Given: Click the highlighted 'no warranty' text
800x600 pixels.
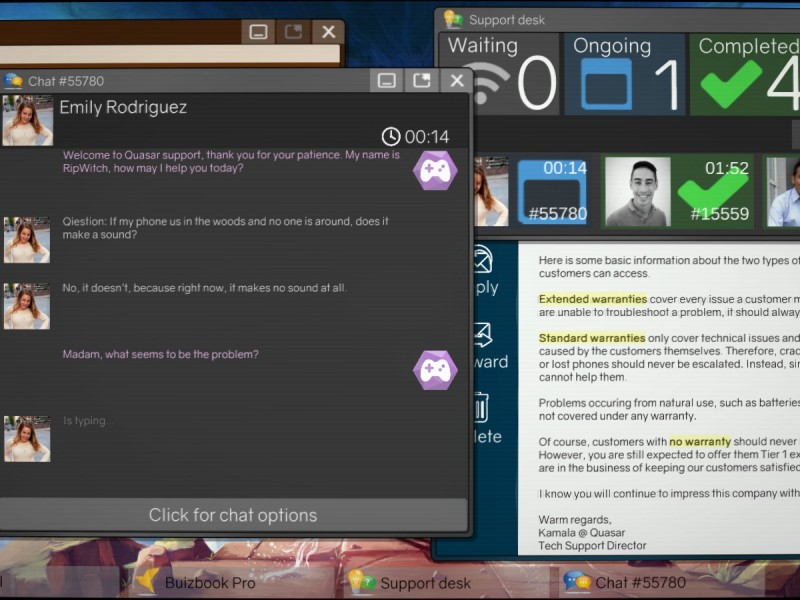Looking at the screenshot, I should 700,441.
